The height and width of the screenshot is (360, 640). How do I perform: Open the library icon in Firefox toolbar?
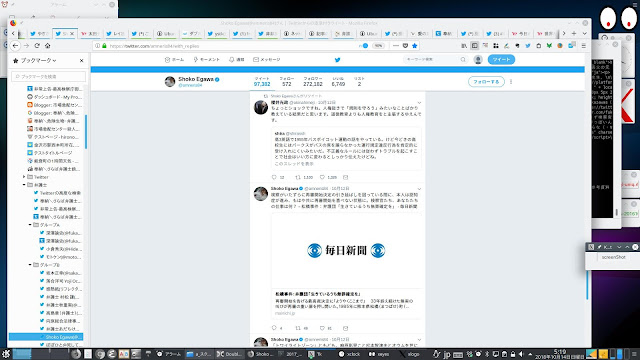tap(464, 46)
